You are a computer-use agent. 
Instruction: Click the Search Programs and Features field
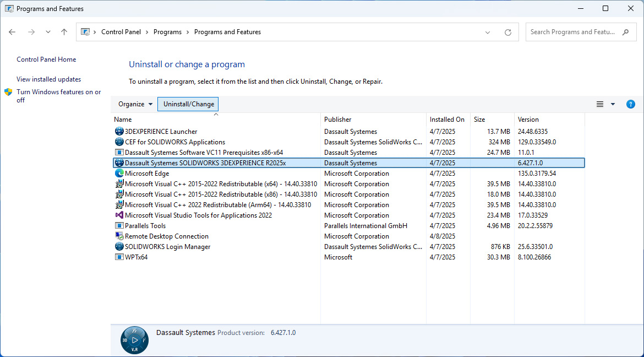[x=572, y=33]
